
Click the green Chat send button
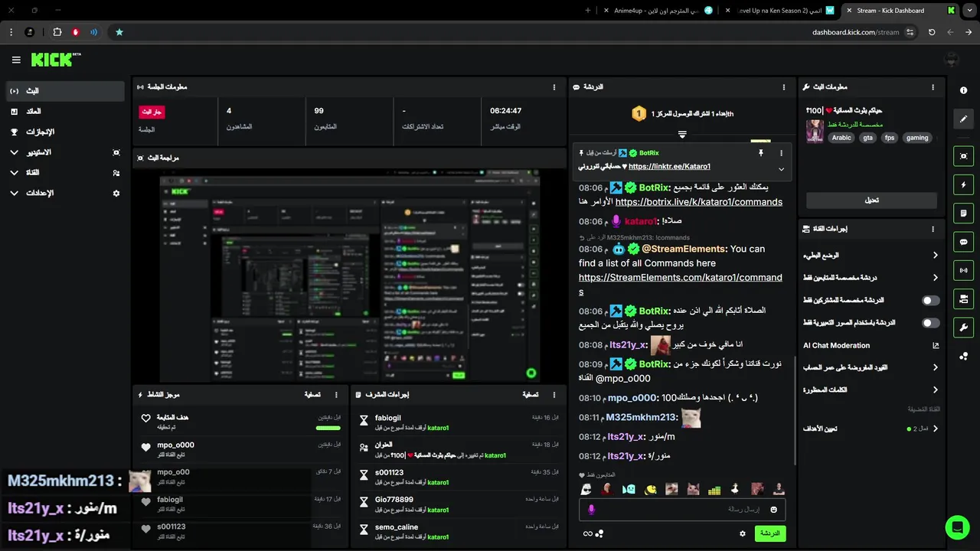769,533
